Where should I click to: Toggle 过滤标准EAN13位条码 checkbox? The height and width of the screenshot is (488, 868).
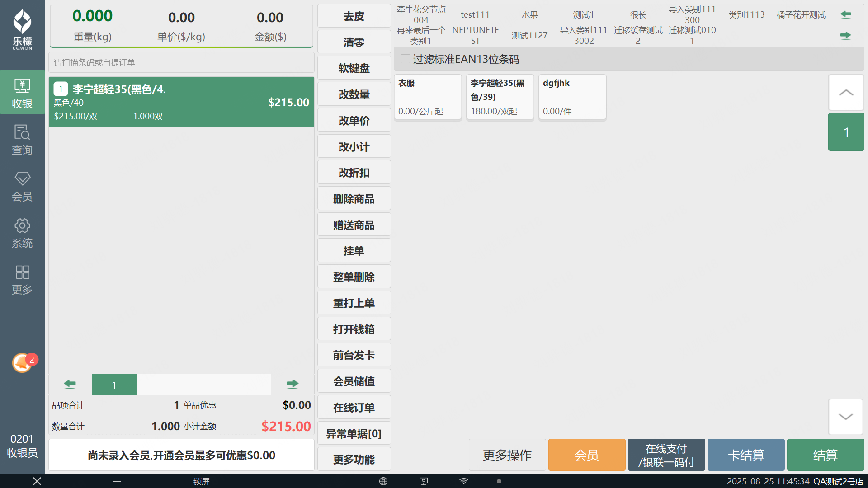pos(406,59)
